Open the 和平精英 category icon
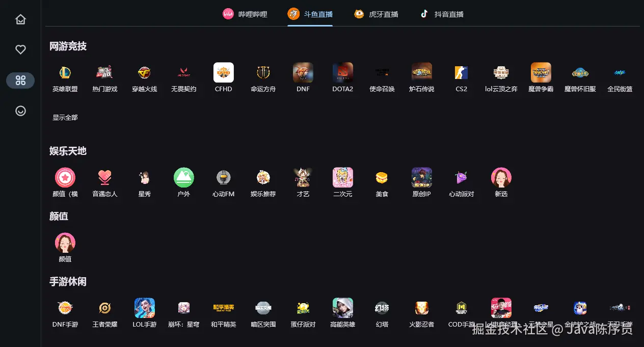 tap(224, 308)
